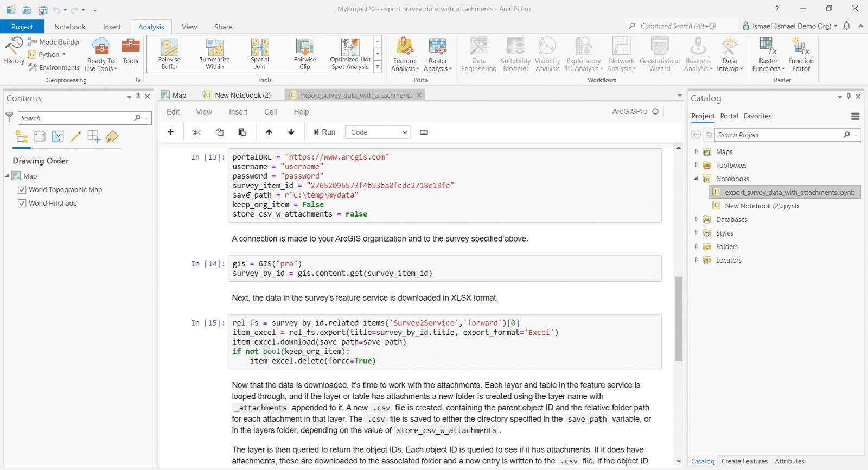Open the Python window button
Image resolution: width=868 pixels, height=470 pixels.
pyautogui.click(x=47, y=54)
